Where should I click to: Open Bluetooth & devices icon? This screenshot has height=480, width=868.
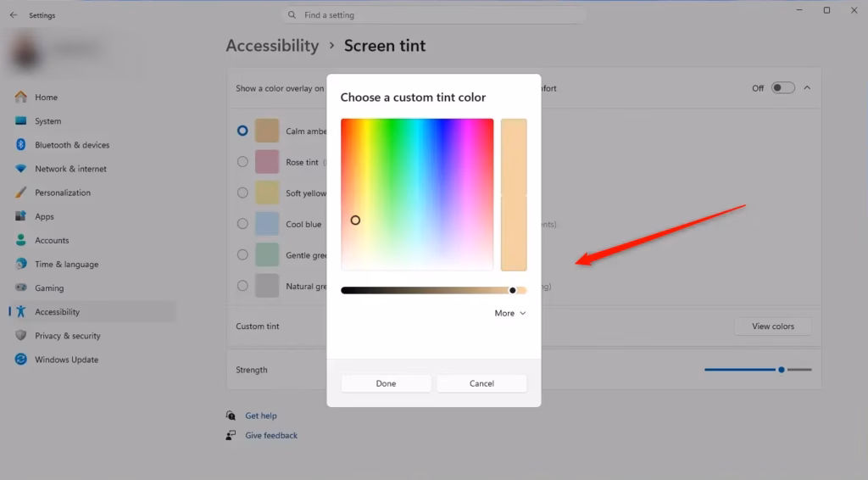tap(20, 145)
